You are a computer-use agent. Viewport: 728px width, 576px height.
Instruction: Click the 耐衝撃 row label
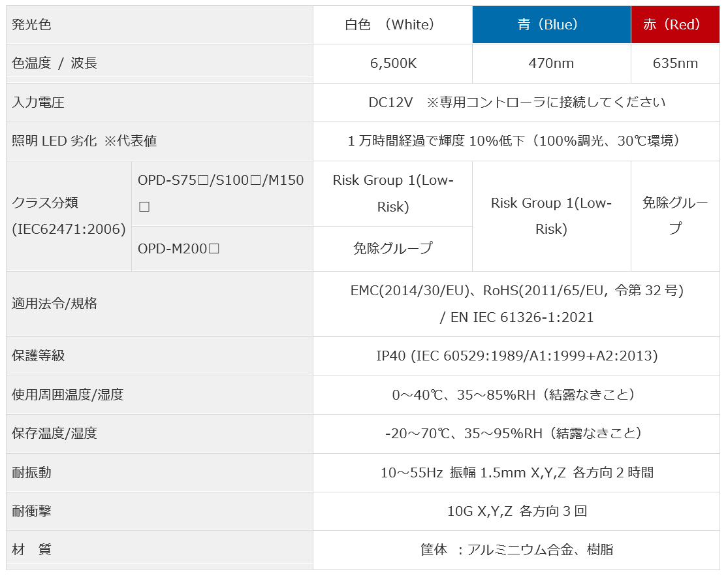(159, 511)
